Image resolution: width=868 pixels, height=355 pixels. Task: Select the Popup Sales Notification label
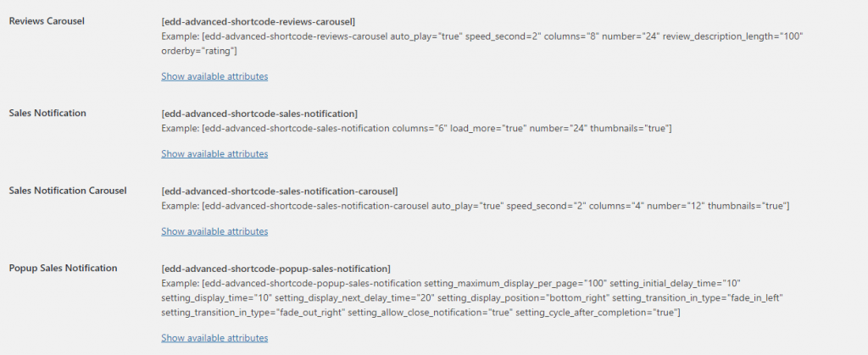[63, 269]
